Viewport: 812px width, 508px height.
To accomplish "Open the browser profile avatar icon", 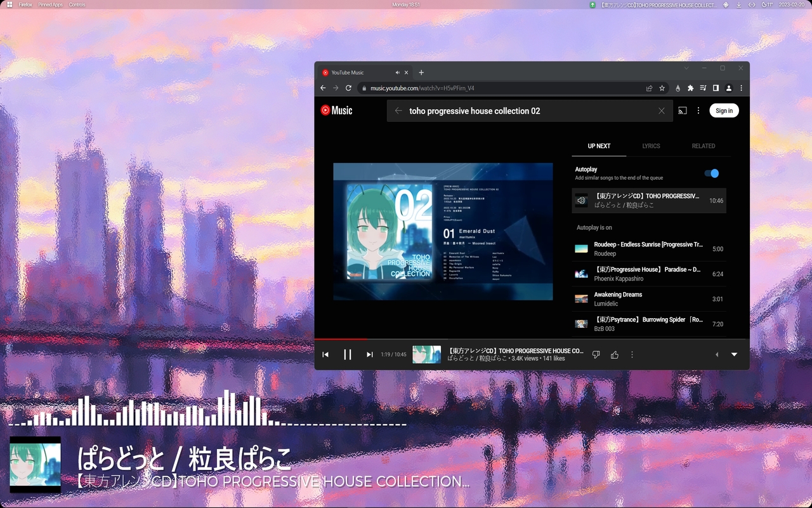I will point(728,88).
